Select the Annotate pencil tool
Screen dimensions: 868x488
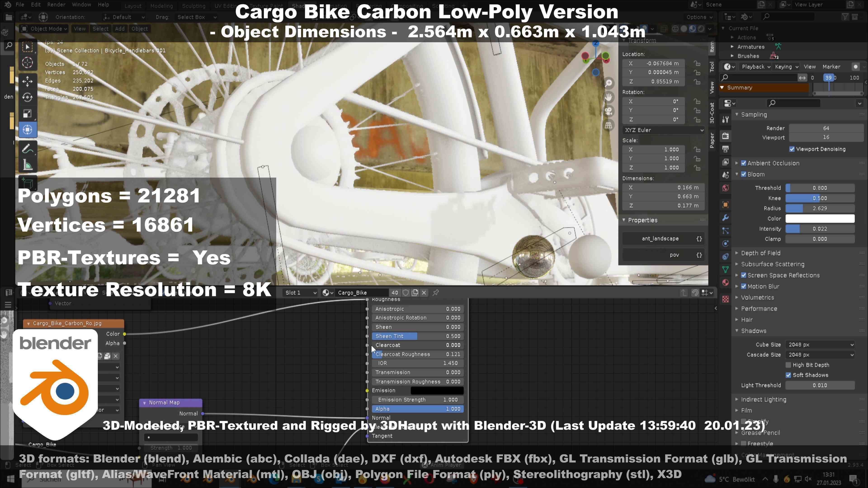[x=28, y=148]
